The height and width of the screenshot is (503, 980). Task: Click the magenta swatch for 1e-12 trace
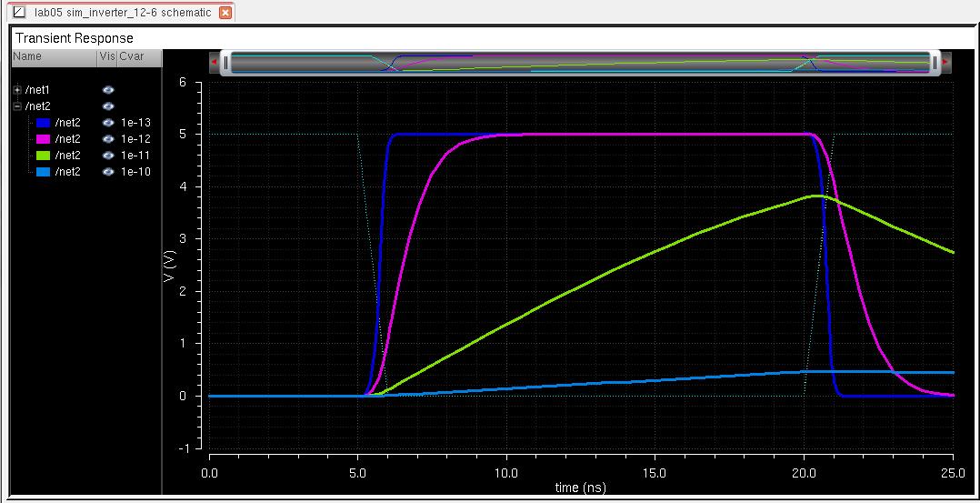(x=43, y=139)
